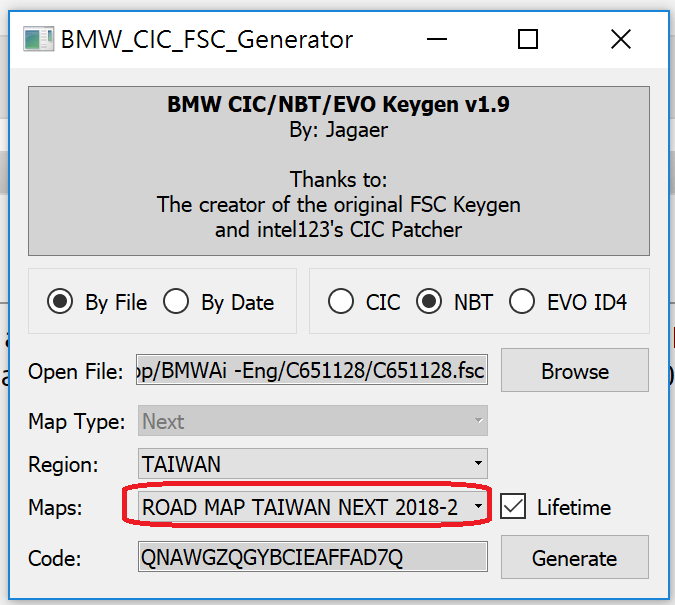Click 'The creator of the original FSC Keygen' text
The height and width of the screenshot is (605, 675).
(338, 205)
